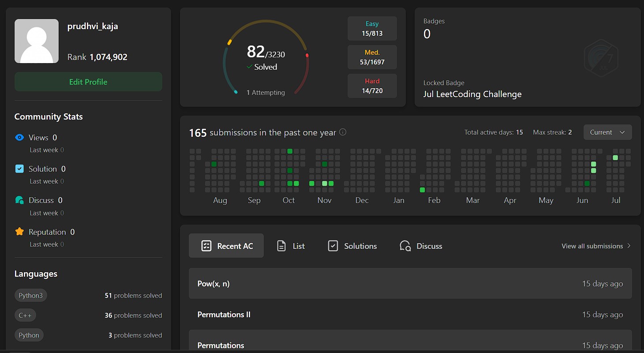
Task: Switch to the List tab
Action: pyautogui.click(x=291, y=246)
